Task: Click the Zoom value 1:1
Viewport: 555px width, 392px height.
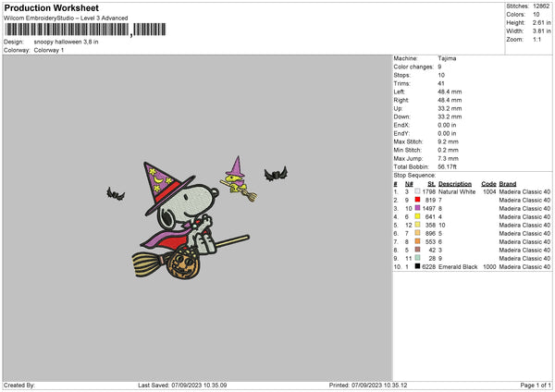Action: pos(536,39)
